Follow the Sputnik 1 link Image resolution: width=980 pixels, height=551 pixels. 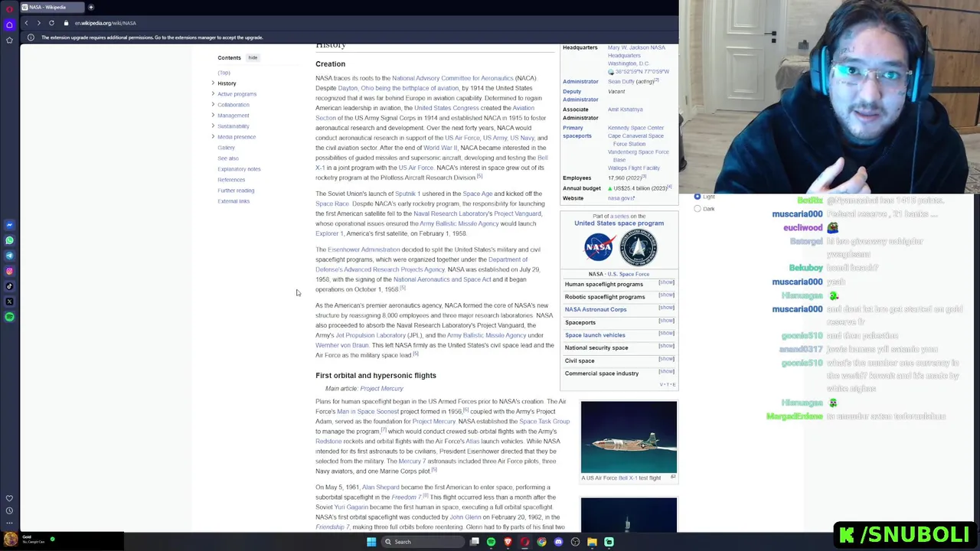point(407,194)
